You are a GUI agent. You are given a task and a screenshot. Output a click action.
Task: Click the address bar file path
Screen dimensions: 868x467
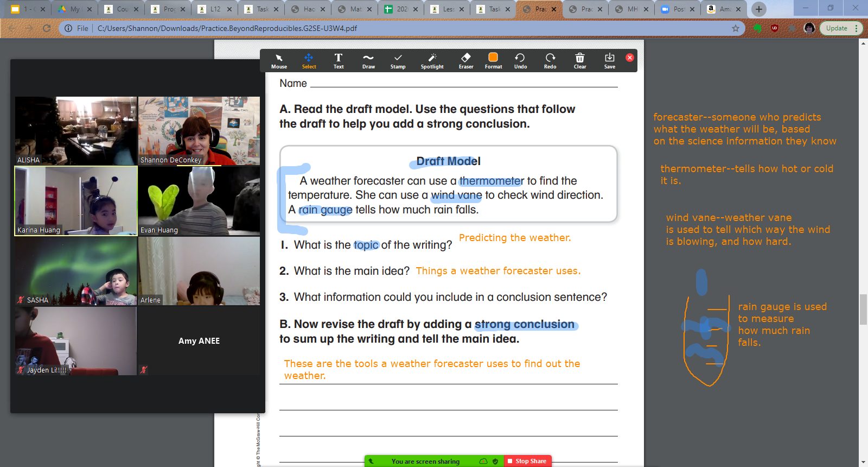click(227, 28)
